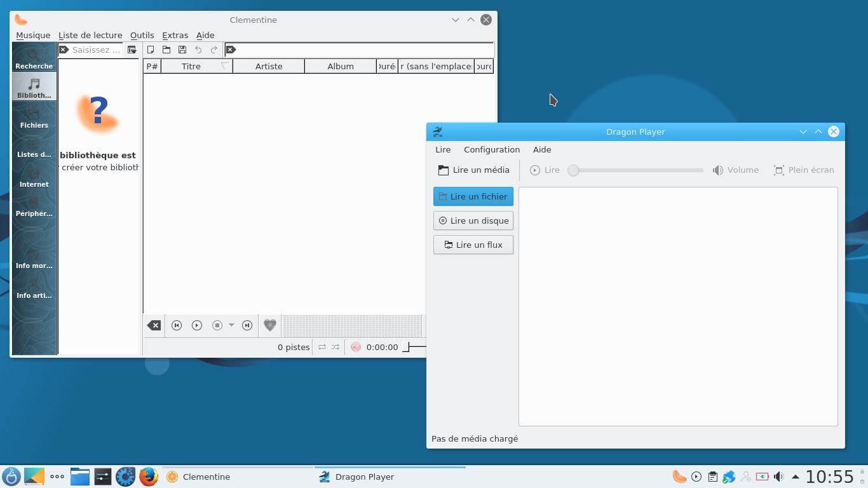Viewport: 868px width, 488px height.
Task: Click the battery tray icon
Action: (x=762, y=477)
